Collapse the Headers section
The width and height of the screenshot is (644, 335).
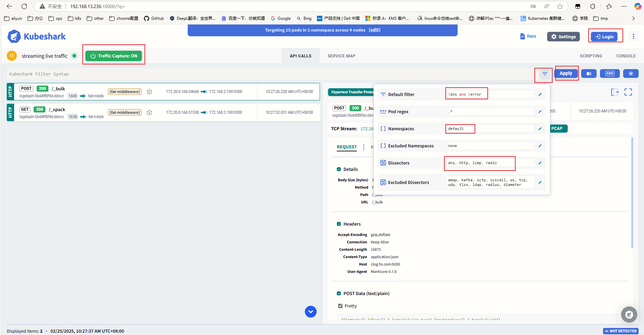[339, 224]
